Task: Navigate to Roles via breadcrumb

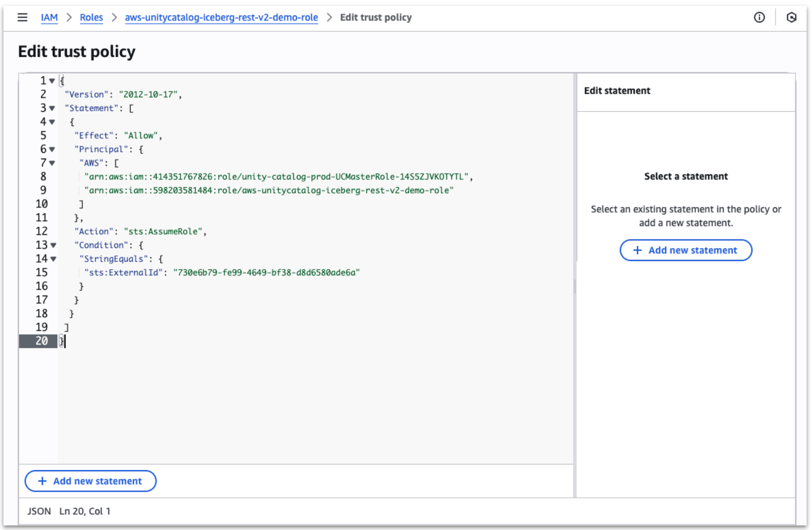Action: [x=91, y=17]
